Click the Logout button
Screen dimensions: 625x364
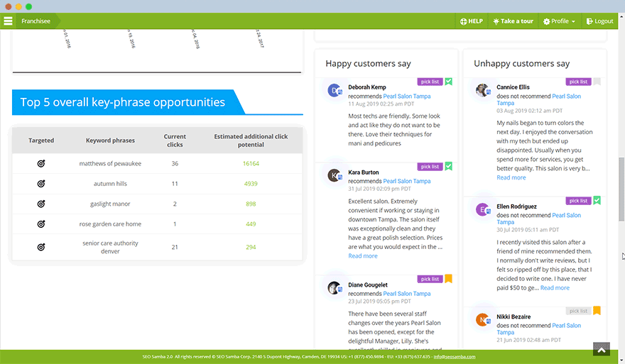[599, 21]
